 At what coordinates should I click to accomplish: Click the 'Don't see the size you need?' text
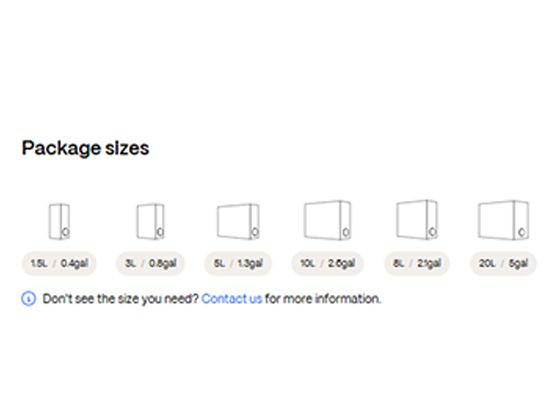(120, 299)
